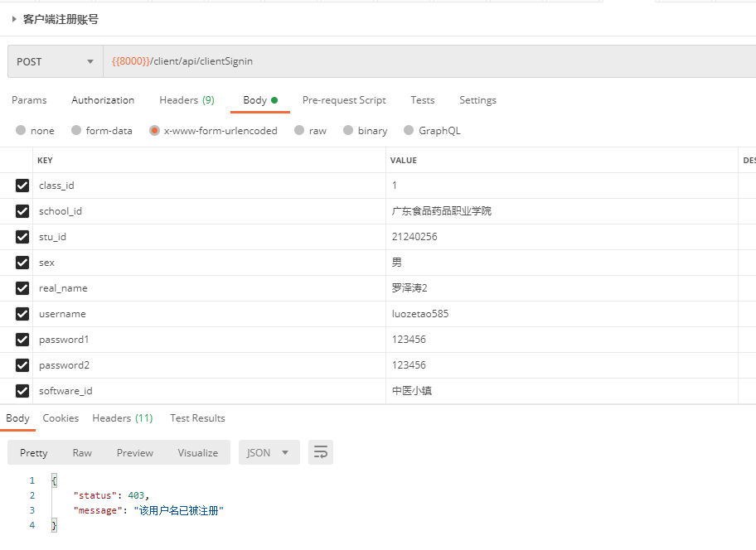Image resolution: width=756 pixels, height=550 pixels.
Task: Open the Authorization tab
Action: pyautogui.click(x=103, y=100)
